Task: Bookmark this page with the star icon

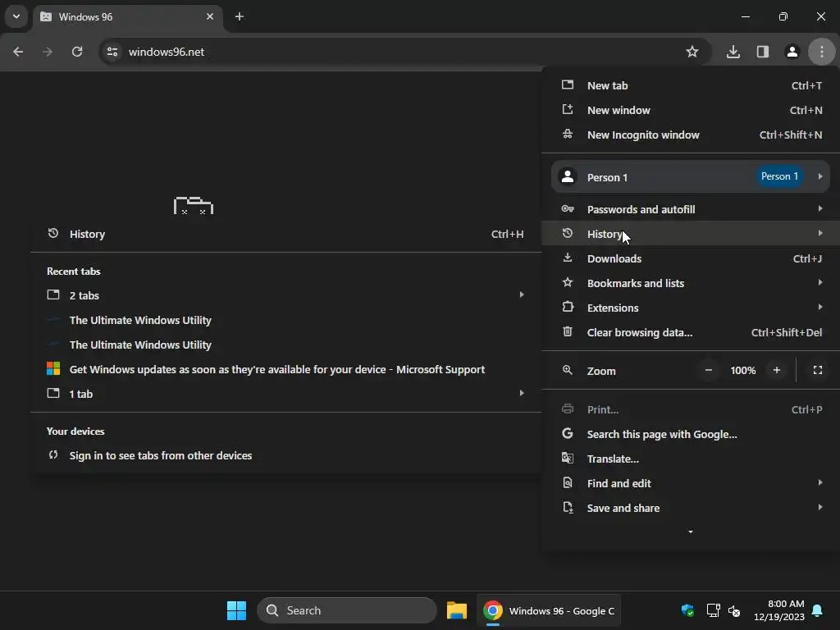Action: (x=692, y=52)
